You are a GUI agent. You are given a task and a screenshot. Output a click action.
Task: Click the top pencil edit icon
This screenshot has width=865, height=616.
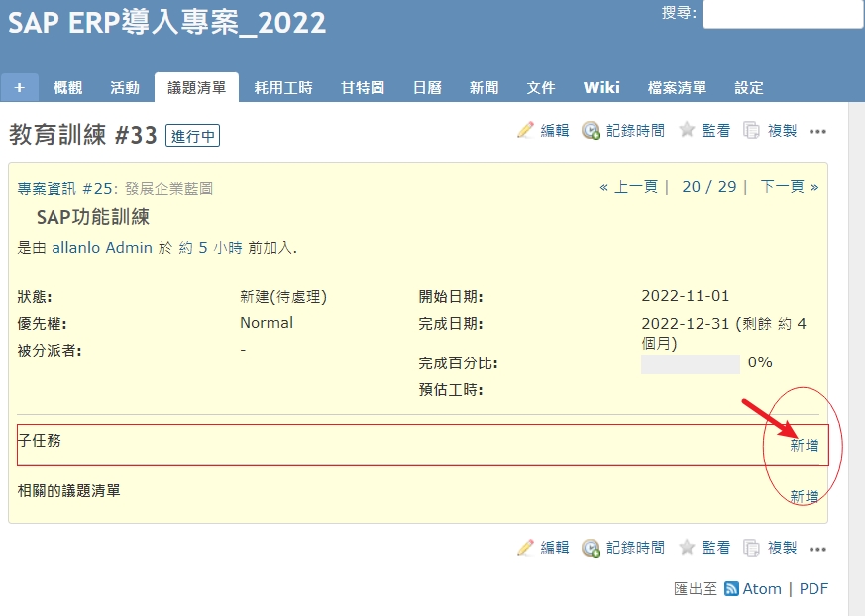tap(526, 131)
